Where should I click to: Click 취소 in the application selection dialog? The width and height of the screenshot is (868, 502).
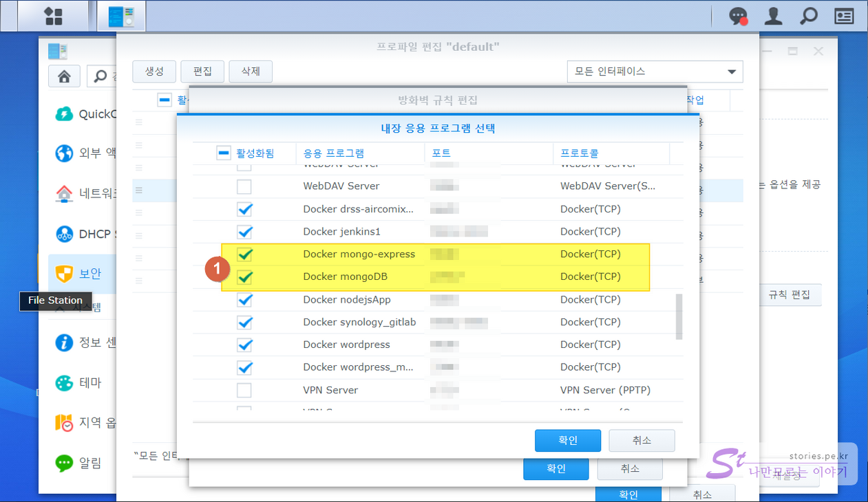641,441
